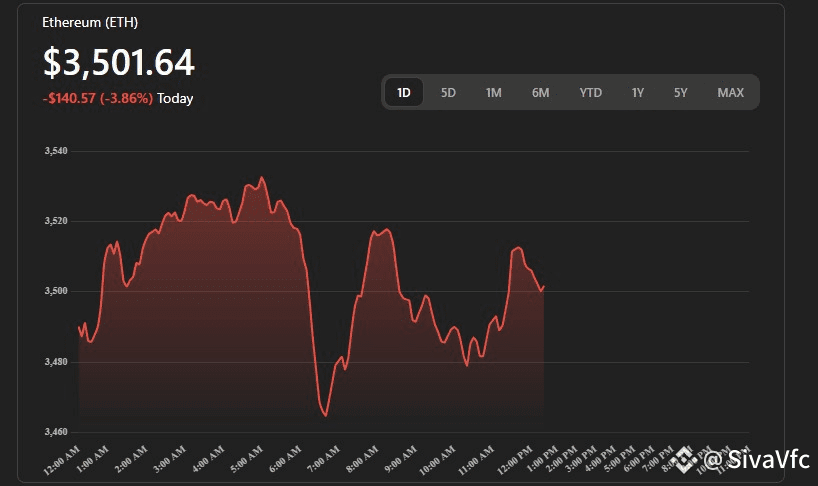Click the 9:00 AM x-axis label
Screen dimensions: 818x486
click(401, 459)
